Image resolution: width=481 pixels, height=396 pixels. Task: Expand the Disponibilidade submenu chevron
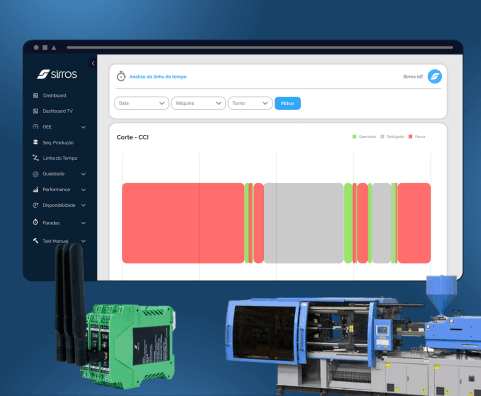[x=83, y=205]
